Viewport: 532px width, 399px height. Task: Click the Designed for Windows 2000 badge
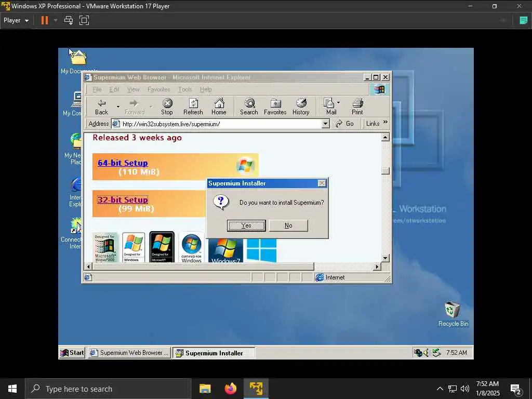click(x=105, y=247)
